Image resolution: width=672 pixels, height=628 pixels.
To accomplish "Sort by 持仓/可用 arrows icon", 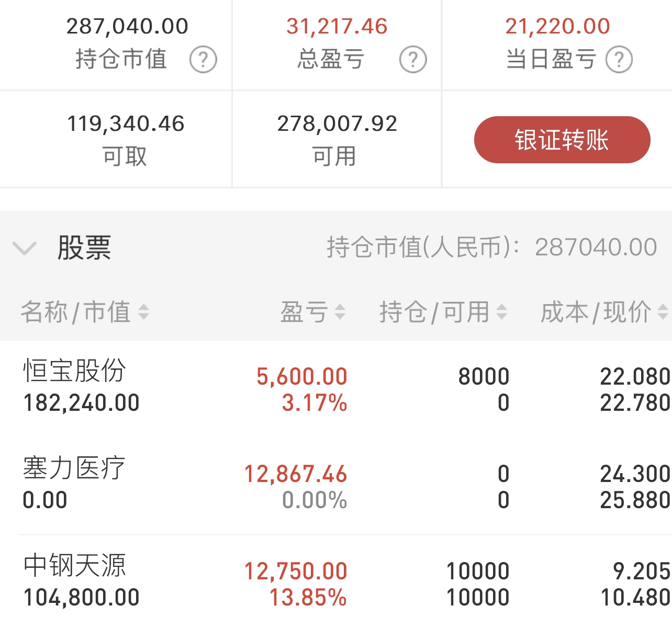I will [501, 312].
